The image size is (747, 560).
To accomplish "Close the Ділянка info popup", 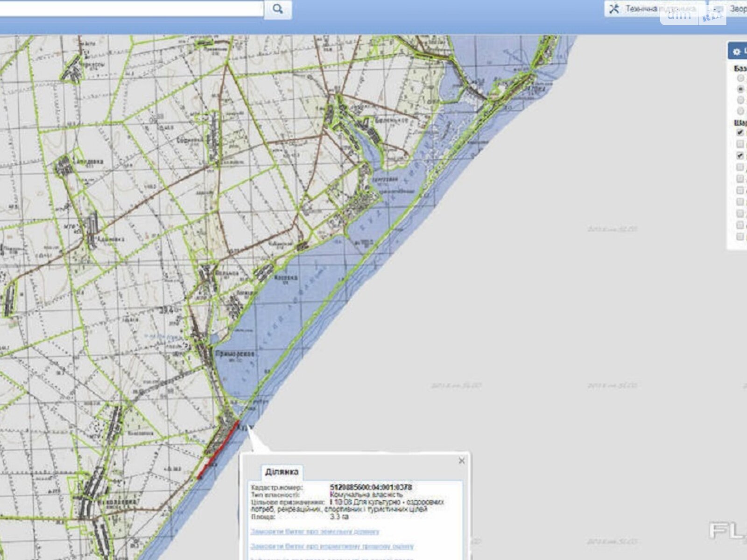I will (x=462, y=461).
